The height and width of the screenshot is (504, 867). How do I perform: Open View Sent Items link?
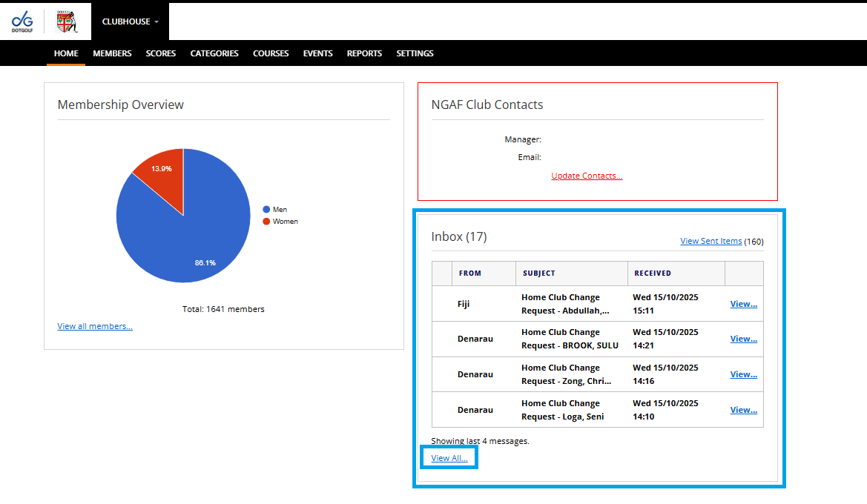[711, 241]
